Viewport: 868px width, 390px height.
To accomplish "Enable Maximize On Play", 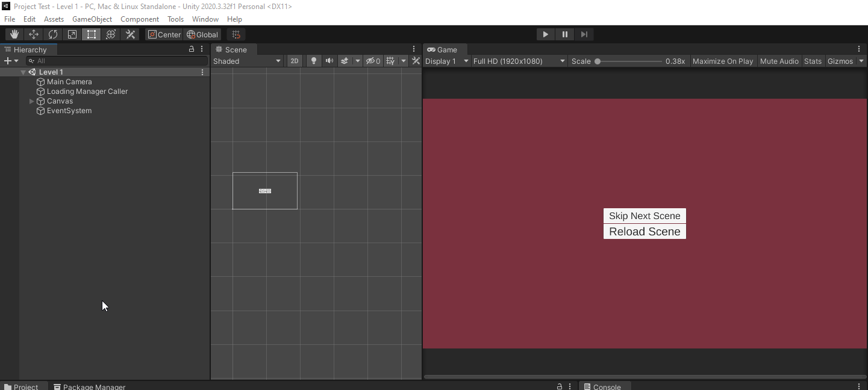I will pos(723,61).
